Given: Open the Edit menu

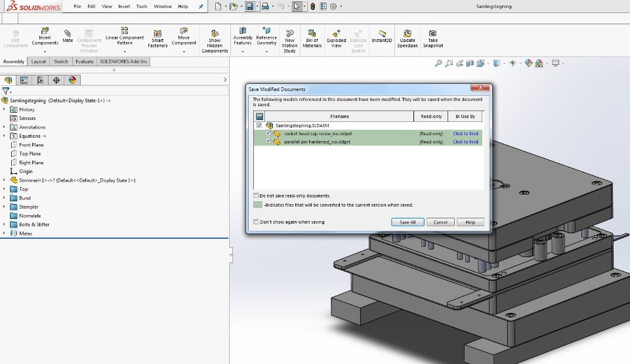Looking at the screenshot, I should click(x=92, y=7).
